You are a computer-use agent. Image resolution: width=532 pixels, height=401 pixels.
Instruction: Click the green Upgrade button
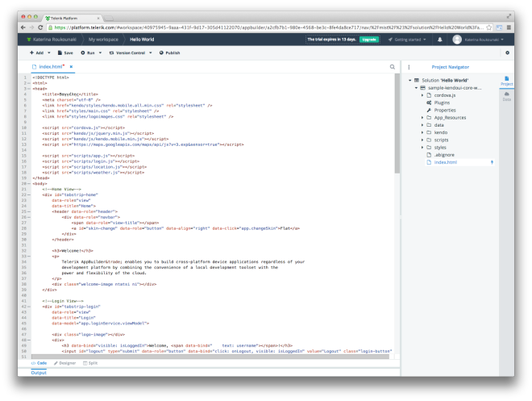[369, 40]
